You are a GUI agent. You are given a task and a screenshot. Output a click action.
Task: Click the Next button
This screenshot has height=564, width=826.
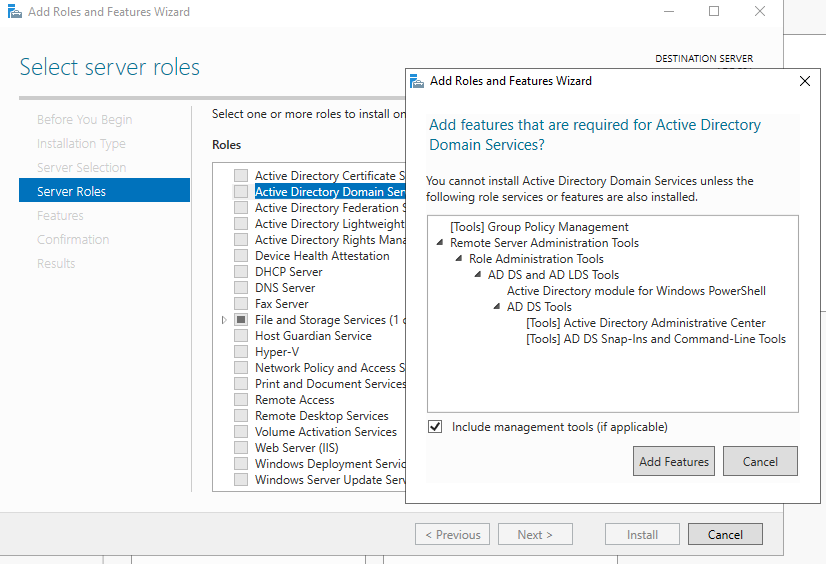pos(535,535)
